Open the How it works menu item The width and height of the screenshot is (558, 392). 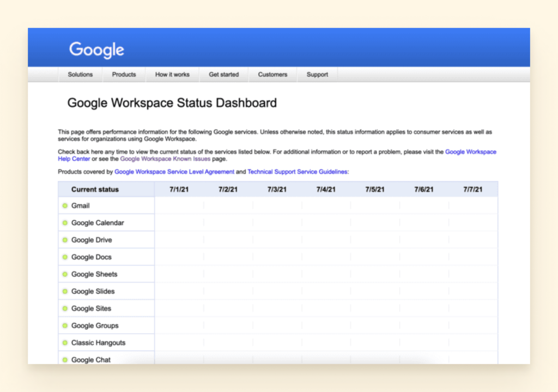[x=172, y=74]
